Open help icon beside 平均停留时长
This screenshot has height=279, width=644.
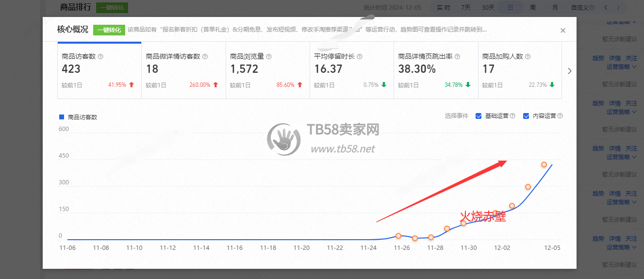pyautogui.click(x=359, y=57)
